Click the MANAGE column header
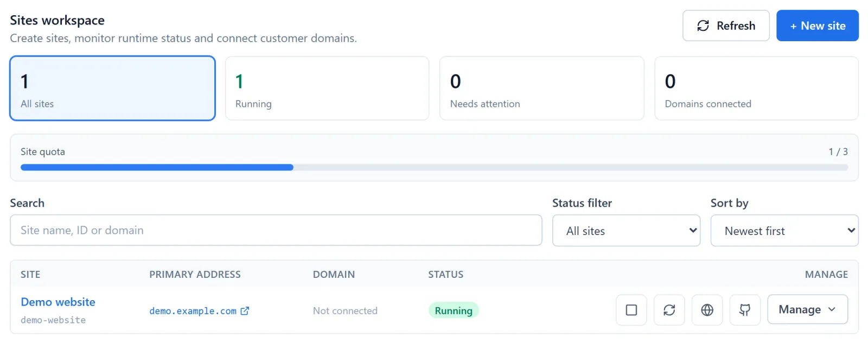Screen dimensions: 868x343 click(826, 274)
